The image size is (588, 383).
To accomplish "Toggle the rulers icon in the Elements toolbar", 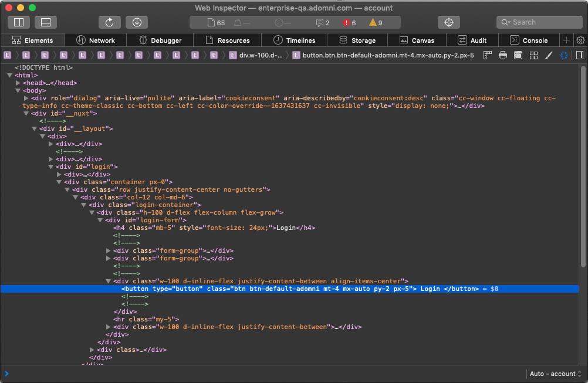I will pyautogui.click(x=487, y=55).
